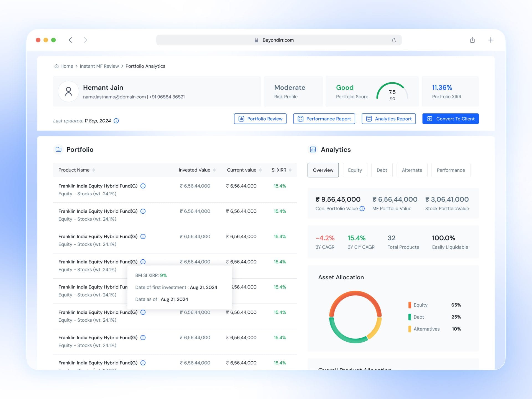Viewport: 532px width, 399px height.
Task: Sort the table by Product Name
Action: pos(94,170)
